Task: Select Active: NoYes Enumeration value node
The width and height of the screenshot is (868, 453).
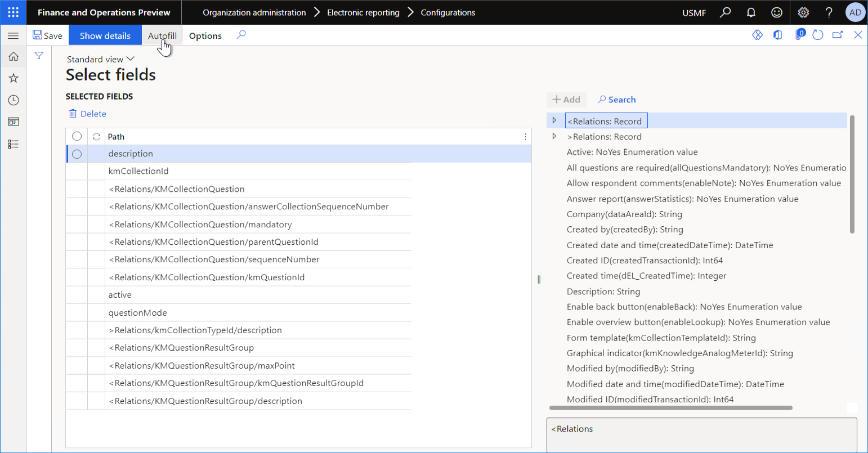Action: (632, 152)
